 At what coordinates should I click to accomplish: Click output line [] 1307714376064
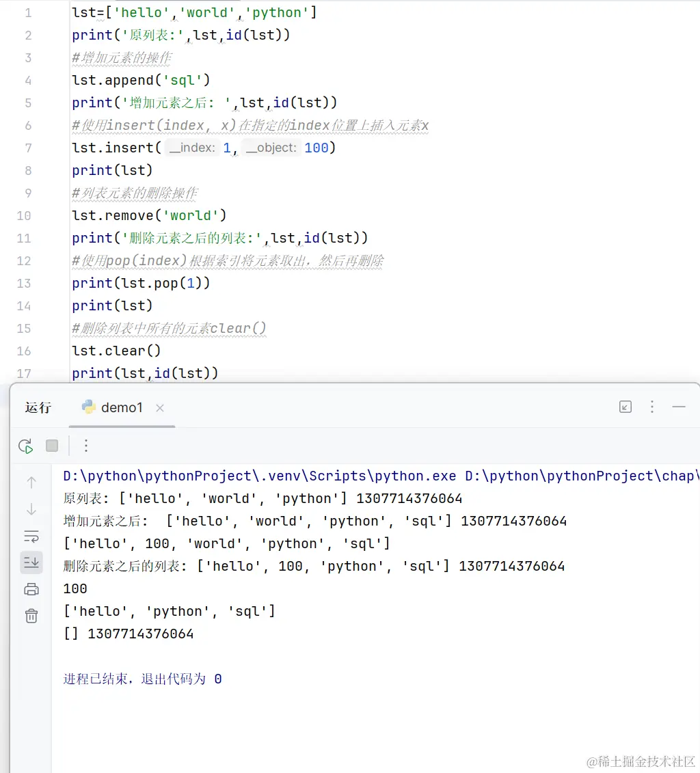(x=128, y=634)
